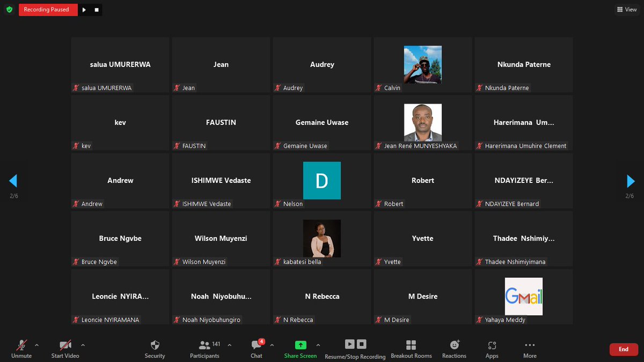Click muted mic icon beside Gemaine Uwase label
This screenshot has width=644, height=362.
tap(278, 146)
